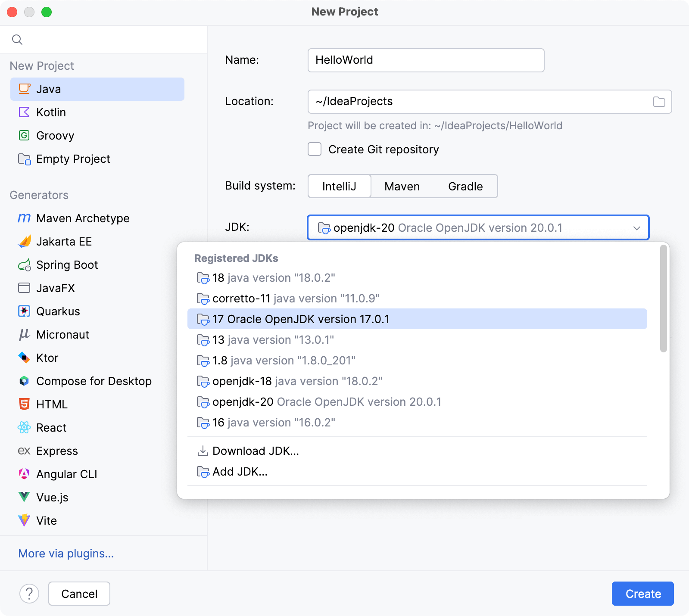Click the search magnifier icon
This screenshot has width=689, height=616.
click(x=17, y=40)
